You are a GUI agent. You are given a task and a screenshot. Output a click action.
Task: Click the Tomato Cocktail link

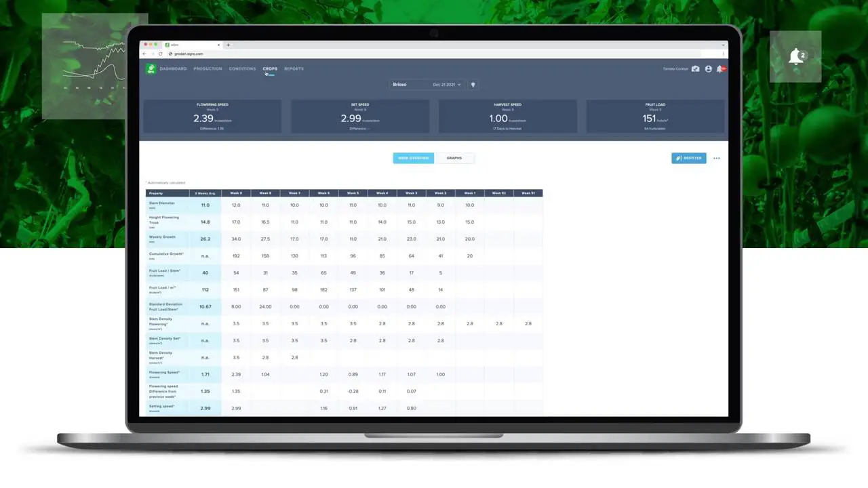pyautogui.click(x=675, y=68)
